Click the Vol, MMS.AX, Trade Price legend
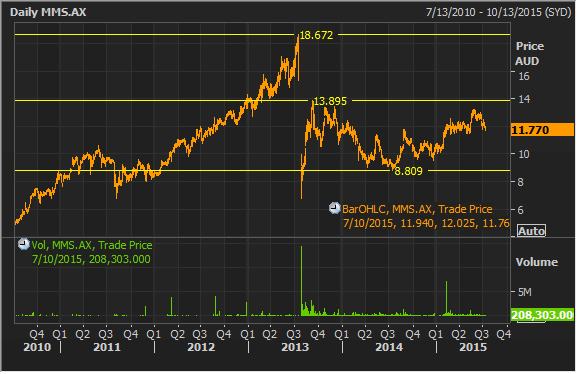Screen dimensions: 578x374 (x=92, y=245)
